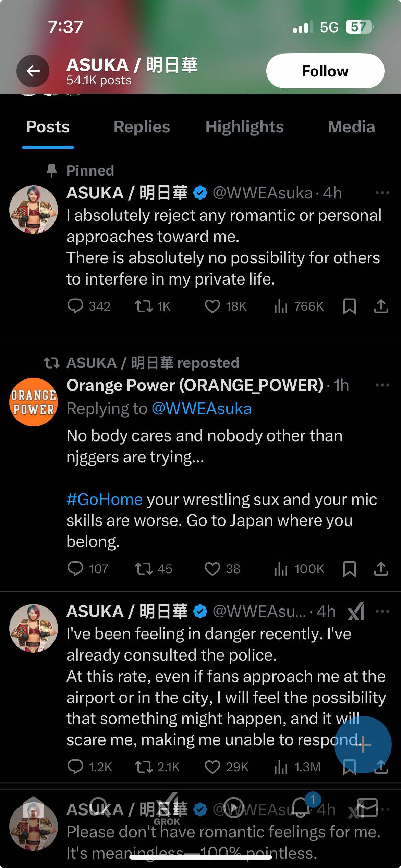Tap the #GoHome hashtag
The height and width of the screenshot is (868, 401).
tap(105, 499)
